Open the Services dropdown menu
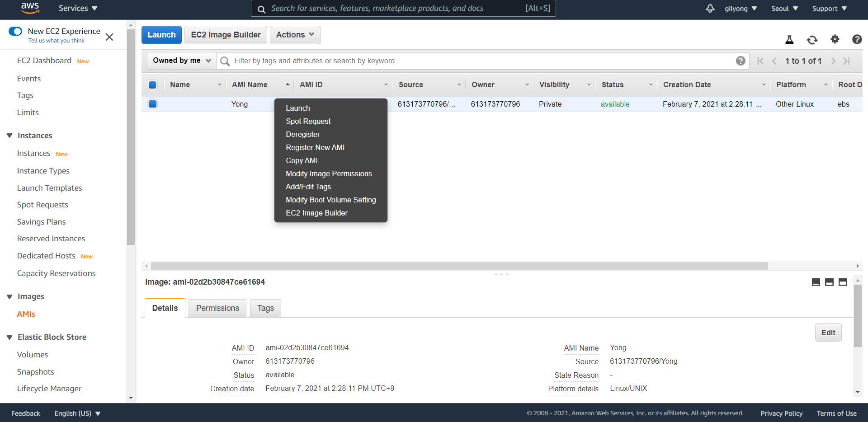 pyautogui.click(x=78, y=8)
